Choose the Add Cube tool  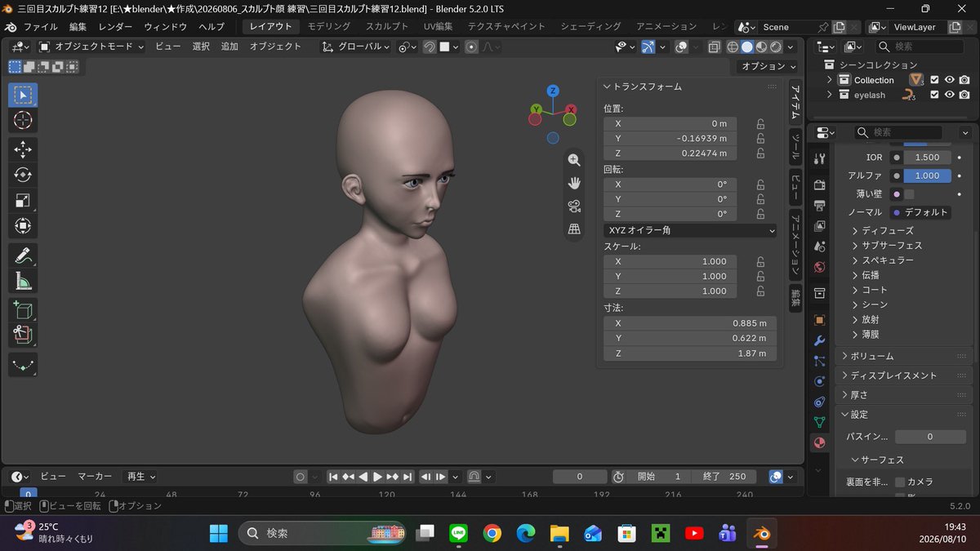point(23,310)
